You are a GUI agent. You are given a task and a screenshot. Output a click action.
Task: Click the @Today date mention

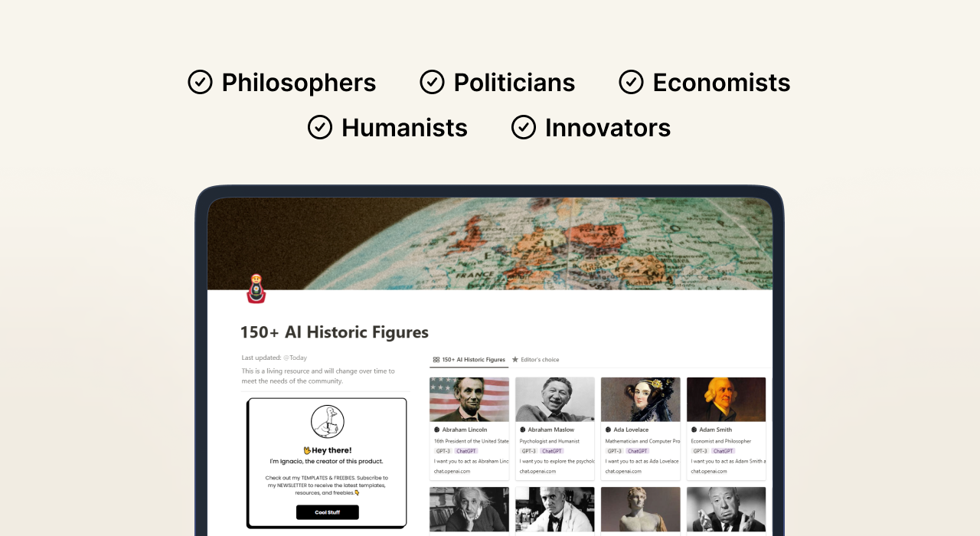pyautogui.click(x=294, y=357)
